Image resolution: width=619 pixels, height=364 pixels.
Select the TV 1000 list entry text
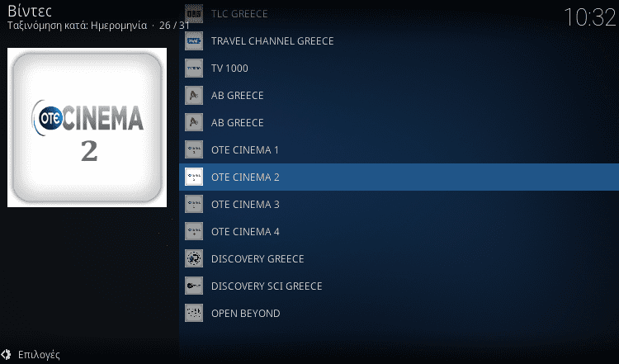[229, 69]
